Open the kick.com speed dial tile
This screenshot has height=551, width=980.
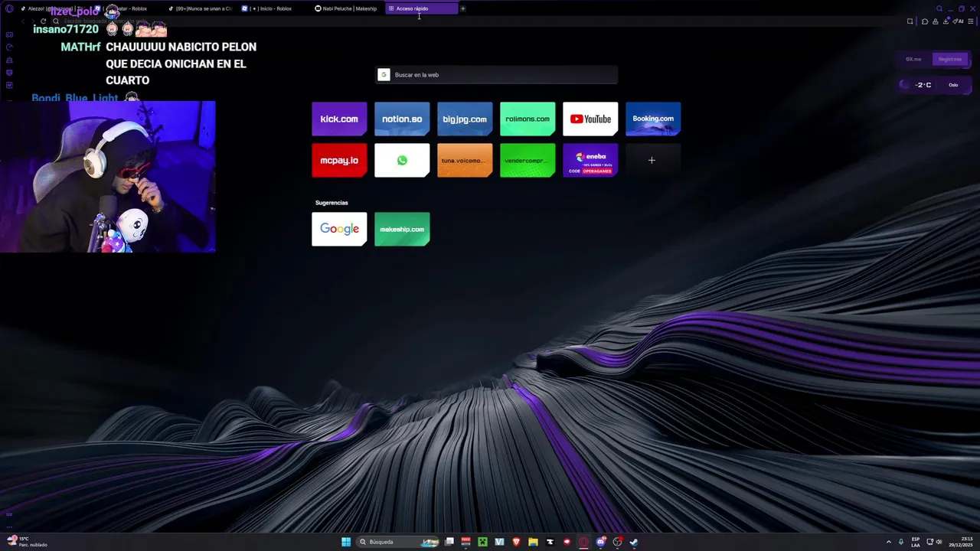click(x=339, y=119)
